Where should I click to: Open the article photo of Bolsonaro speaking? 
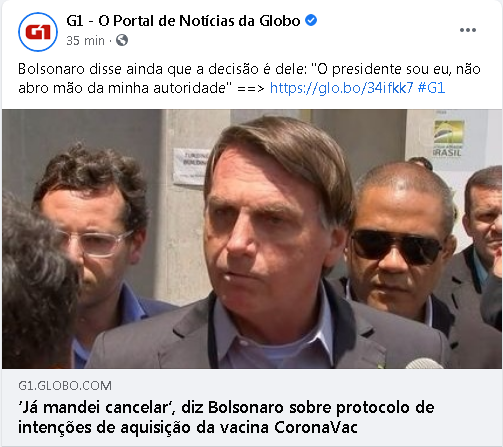tap(252, 239)
